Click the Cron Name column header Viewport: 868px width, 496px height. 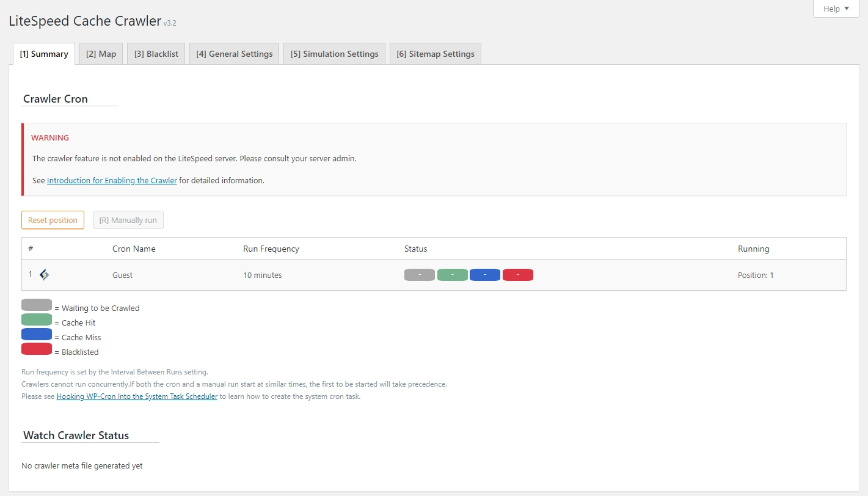[134, 249]
